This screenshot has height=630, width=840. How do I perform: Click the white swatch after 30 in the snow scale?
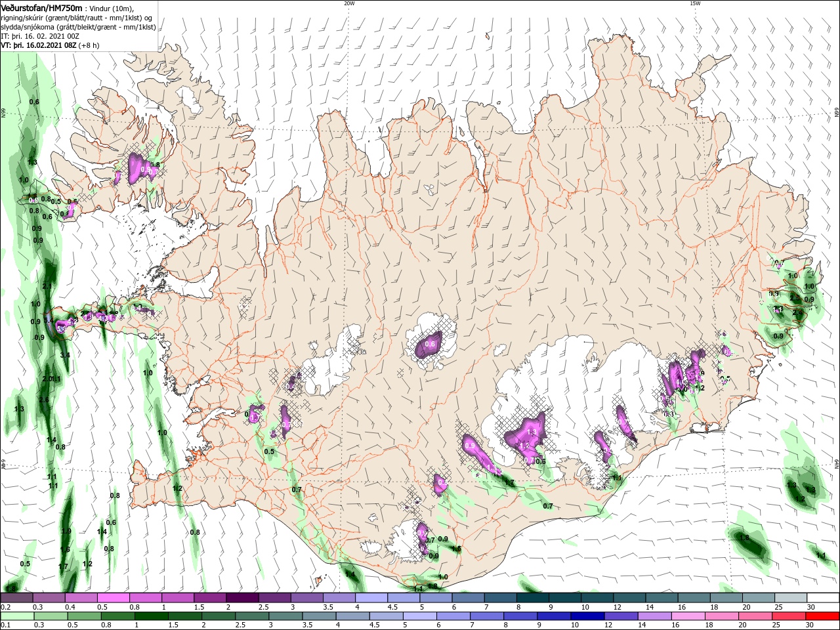[x=823, y=598]
